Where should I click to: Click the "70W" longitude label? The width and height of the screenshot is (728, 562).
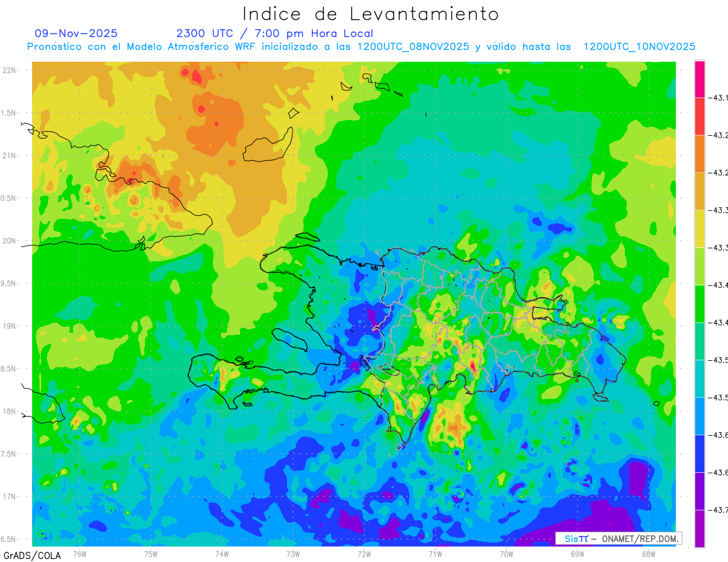[x=506, y=554]
